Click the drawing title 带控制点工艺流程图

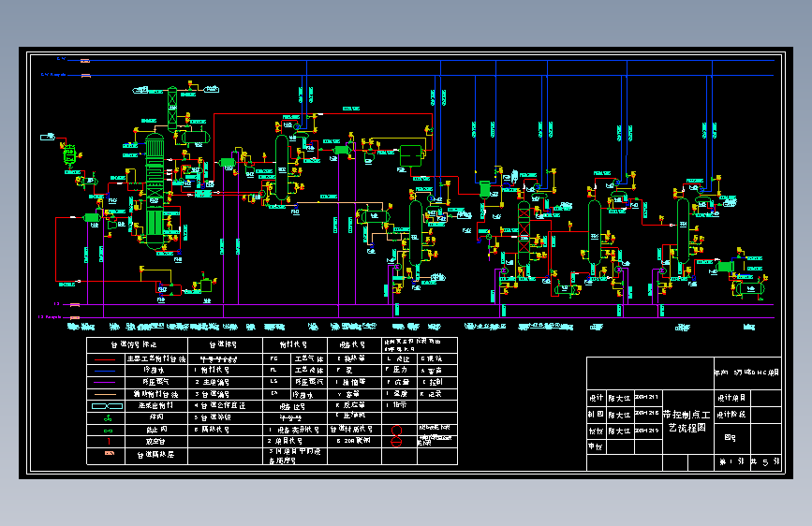pos(687,421)
